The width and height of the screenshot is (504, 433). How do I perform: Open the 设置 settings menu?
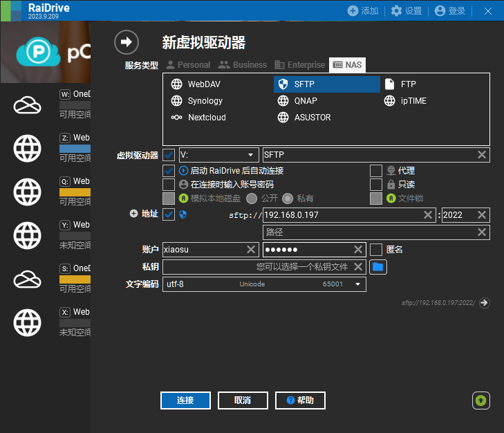coord(406,11)
